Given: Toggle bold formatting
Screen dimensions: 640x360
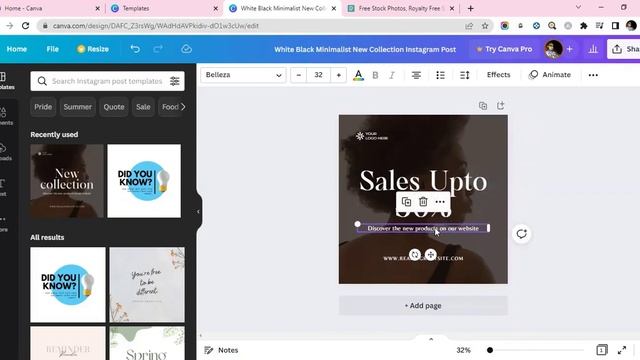Looking at the screenshot, I should pos(375,75).
